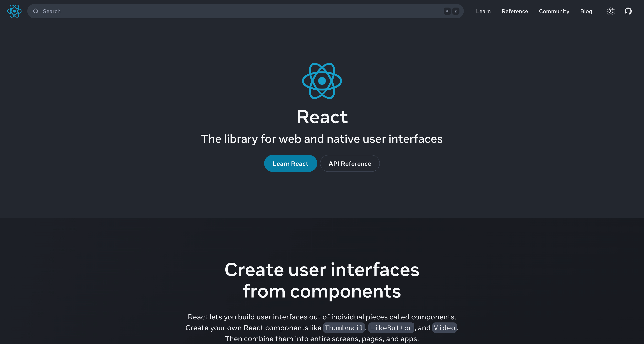The height and width of the screenshot is (344, 644).
Task: Open the Blog navigation link
Action: coord(586,11)
